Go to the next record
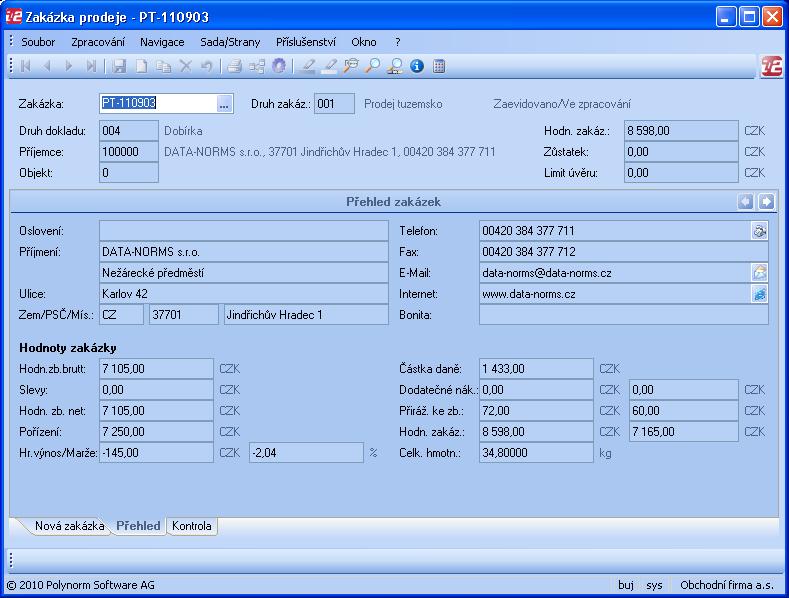The height and width of the screenshot is (598, 789). [x=69, y=66]
